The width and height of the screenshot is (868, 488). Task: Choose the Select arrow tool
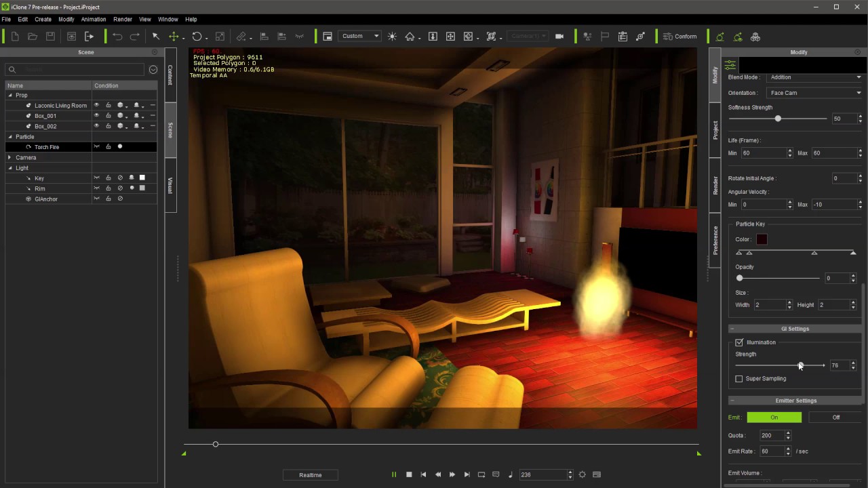click(155, 37)
